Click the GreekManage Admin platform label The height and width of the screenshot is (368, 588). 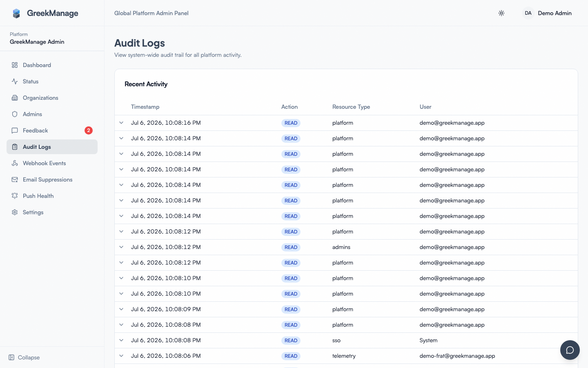(x=37, y=42)
